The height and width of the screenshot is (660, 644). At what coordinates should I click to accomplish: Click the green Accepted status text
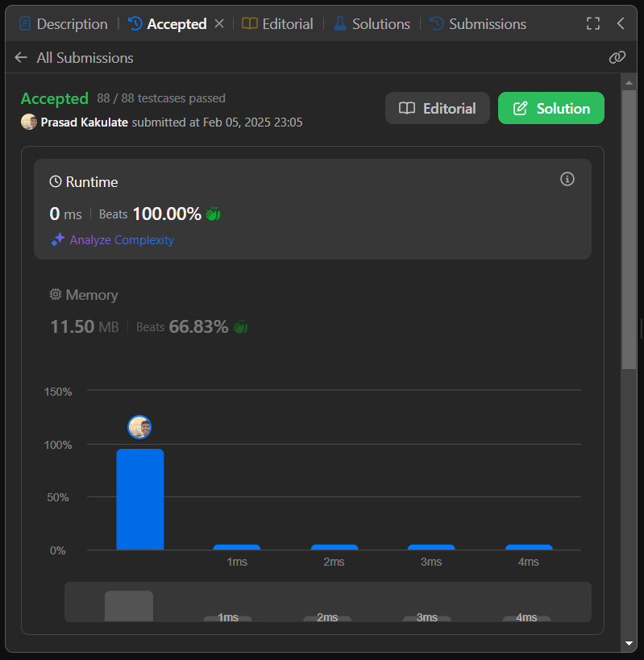pos(55,98)
